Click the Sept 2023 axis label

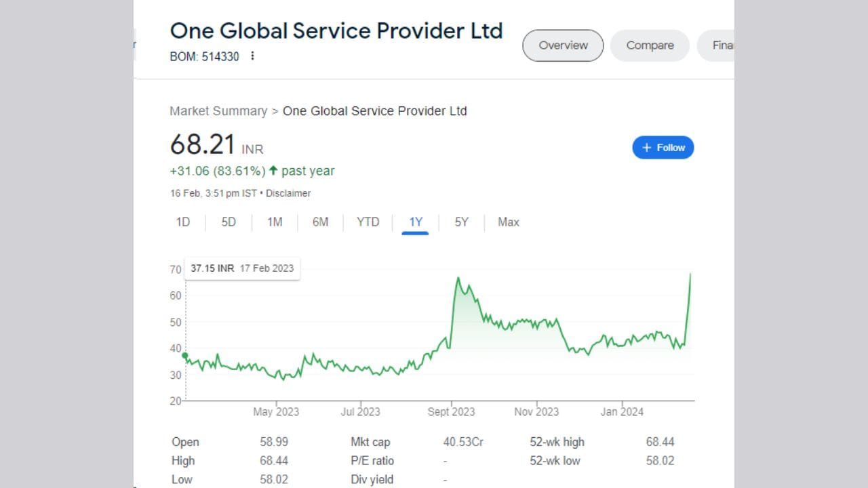452,411
